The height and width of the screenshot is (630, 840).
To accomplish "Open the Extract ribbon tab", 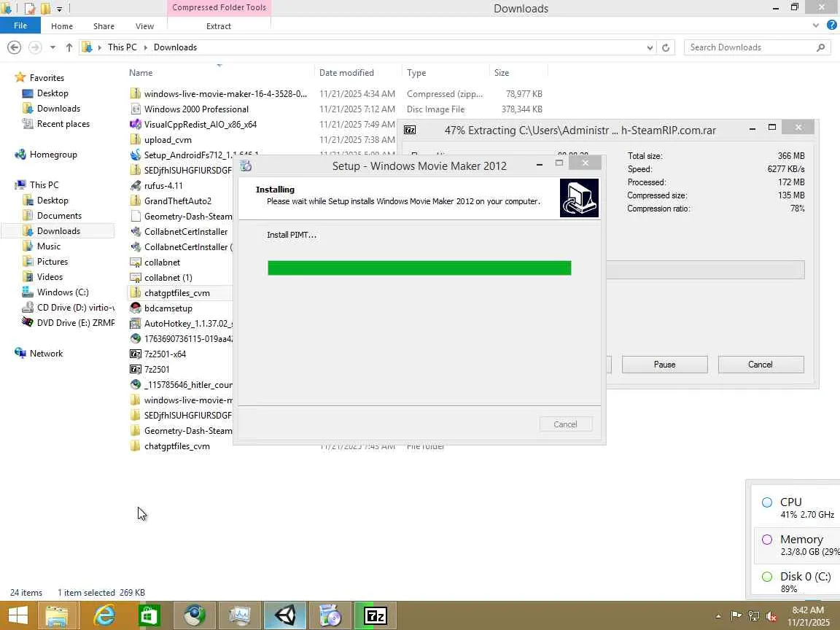I will [219, 26].
